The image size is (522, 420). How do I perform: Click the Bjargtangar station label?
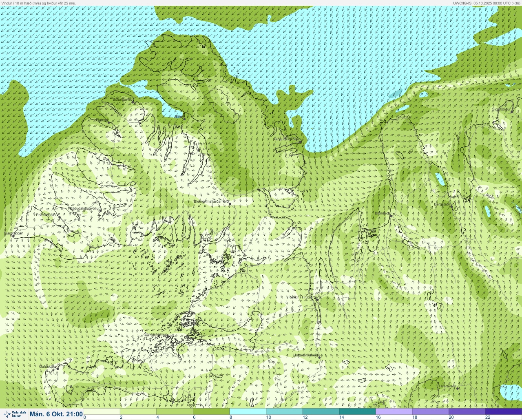(x=13, y=233)
